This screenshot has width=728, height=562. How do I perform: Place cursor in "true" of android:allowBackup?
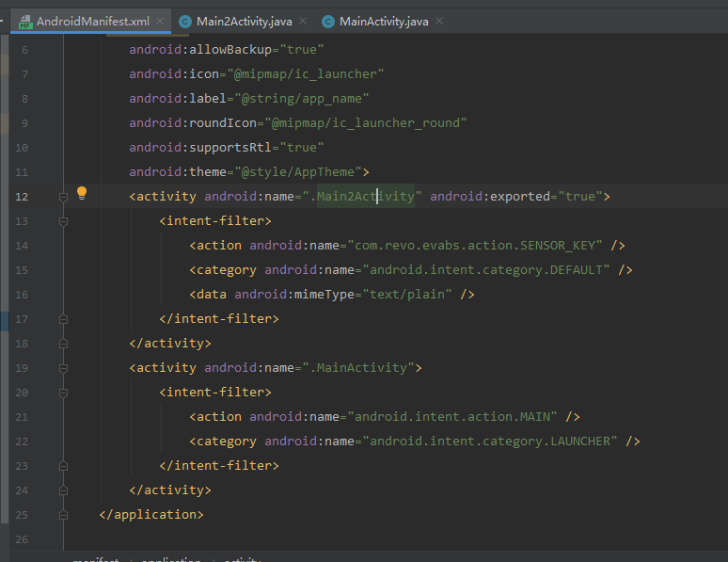pyautogui.click(x=302, y=49)
